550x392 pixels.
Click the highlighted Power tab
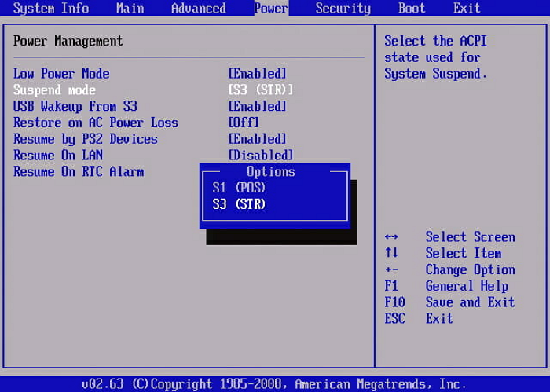point(271,9)
